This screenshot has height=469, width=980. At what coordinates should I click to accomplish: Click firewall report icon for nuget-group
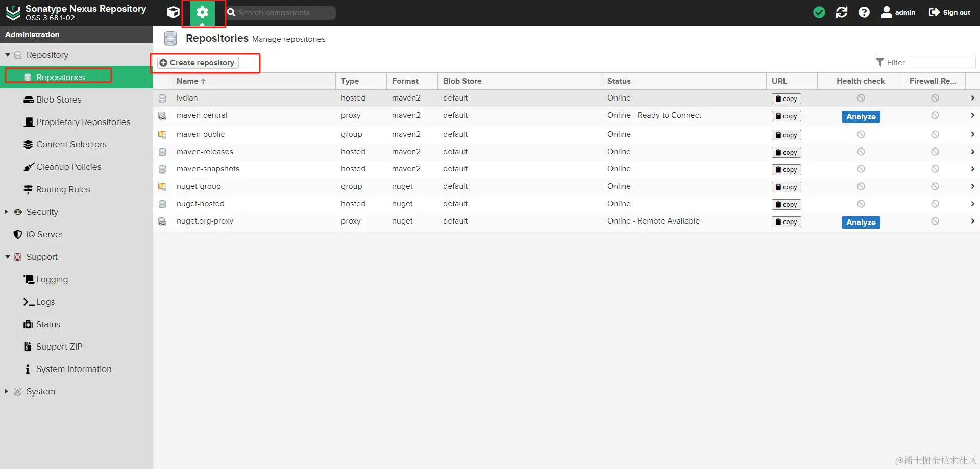(x=935, y=186)
